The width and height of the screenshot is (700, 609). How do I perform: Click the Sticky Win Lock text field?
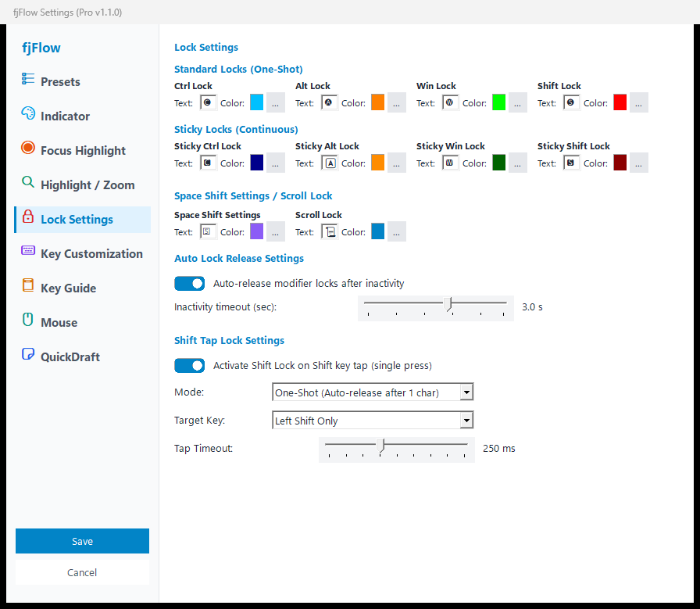pyautogui.click(x=450, y=163)
